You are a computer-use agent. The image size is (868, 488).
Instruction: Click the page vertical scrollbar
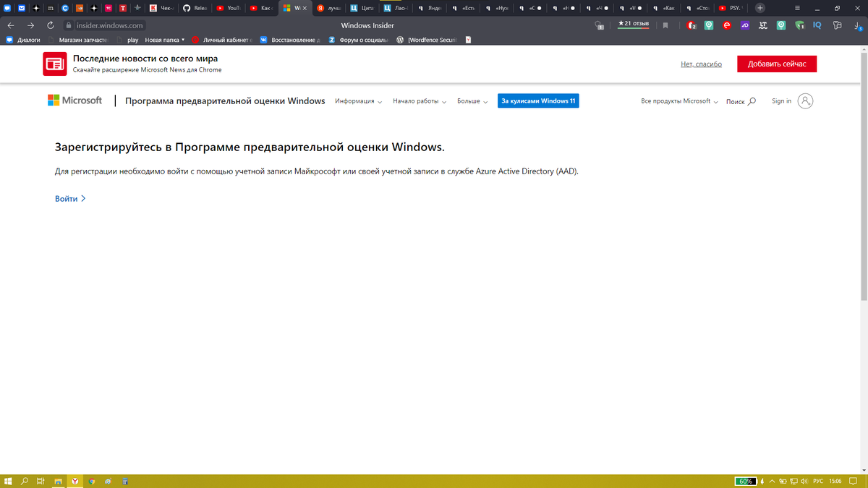tap(864, 177)
